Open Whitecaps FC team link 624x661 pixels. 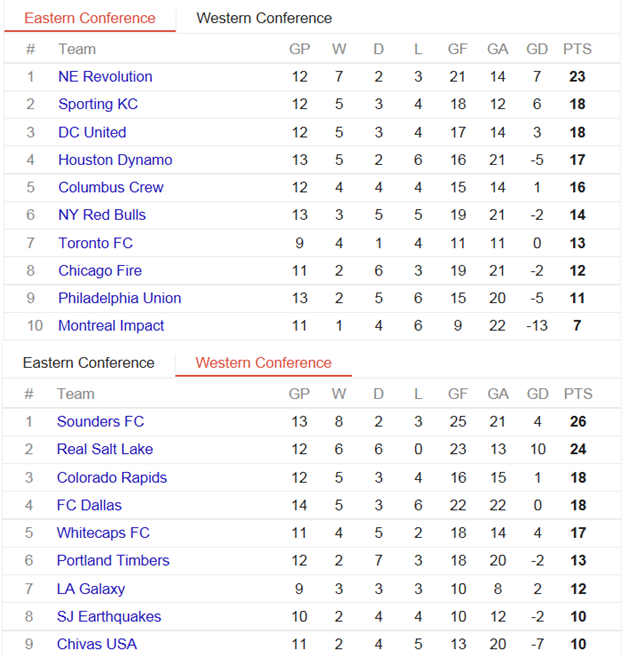tap(103, 533)
